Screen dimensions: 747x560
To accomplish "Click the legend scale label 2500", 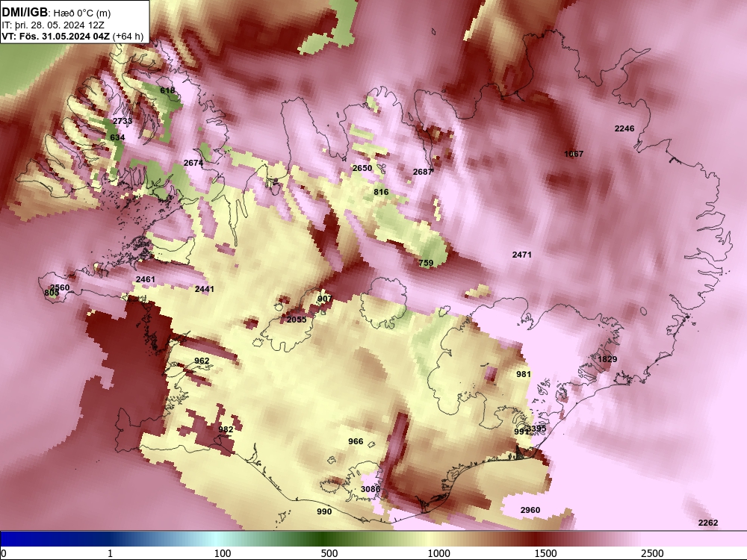I will click(x=652, y=553).
